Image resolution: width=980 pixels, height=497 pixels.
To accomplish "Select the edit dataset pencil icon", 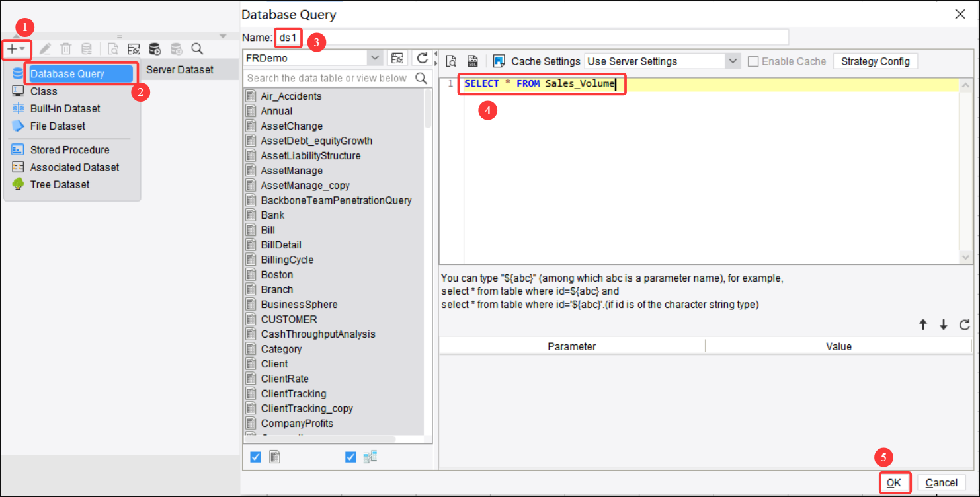I will click(44, 48).
